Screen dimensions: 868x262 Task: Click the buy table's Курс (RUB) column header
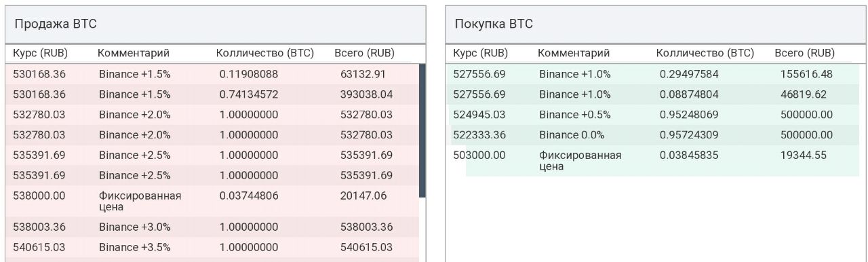(x=481, y=53)
